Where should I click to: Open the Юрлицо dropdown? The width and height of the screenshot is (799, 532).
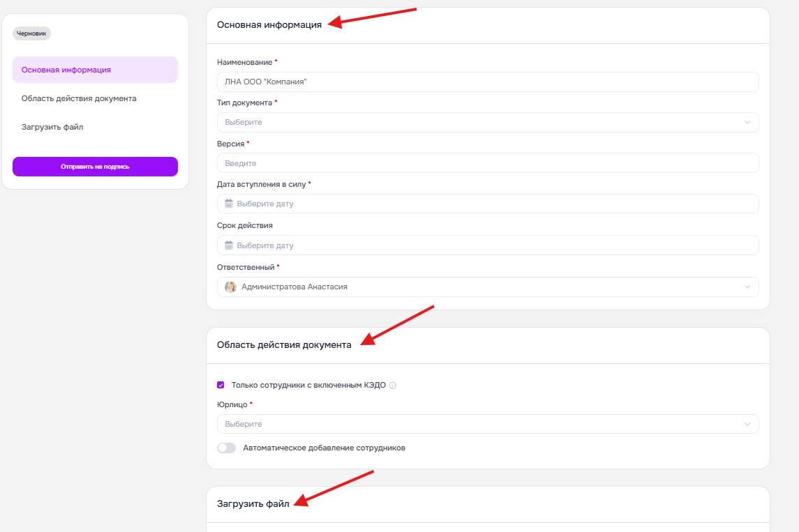(488, 424)
